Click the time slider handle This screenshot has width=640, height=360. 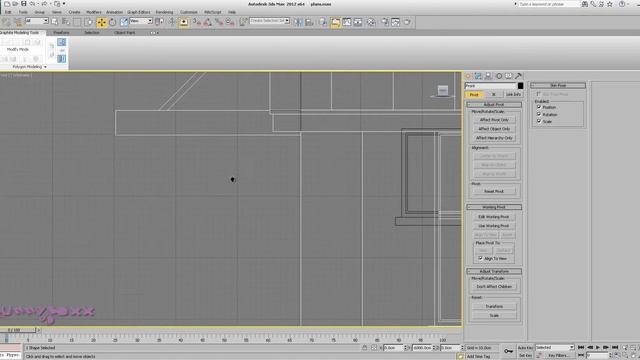[18, 330]
